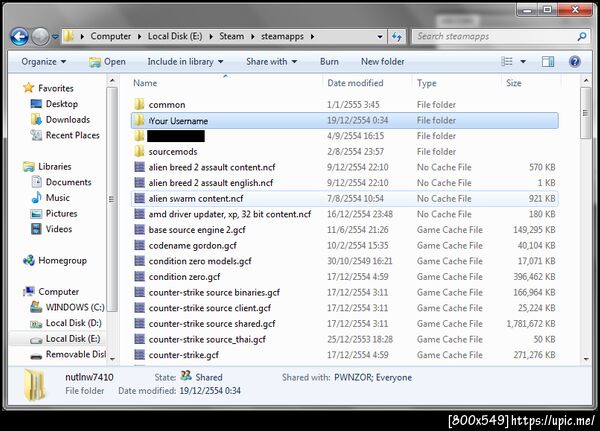The height and width of the screenshot is (431, 600).
Task: Open the recent locations dropdown arrow
Action: point(55,37)
